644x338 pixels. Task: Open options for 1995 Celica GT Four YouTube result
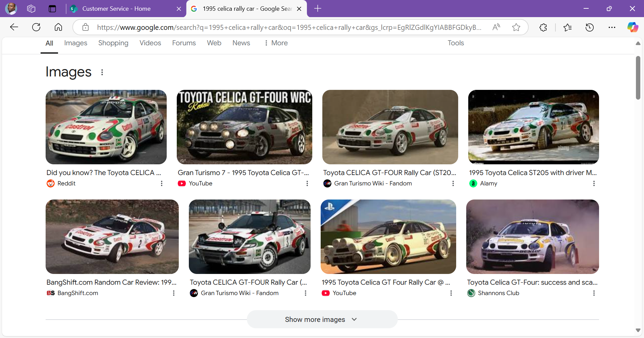click(x=451, y=293)
